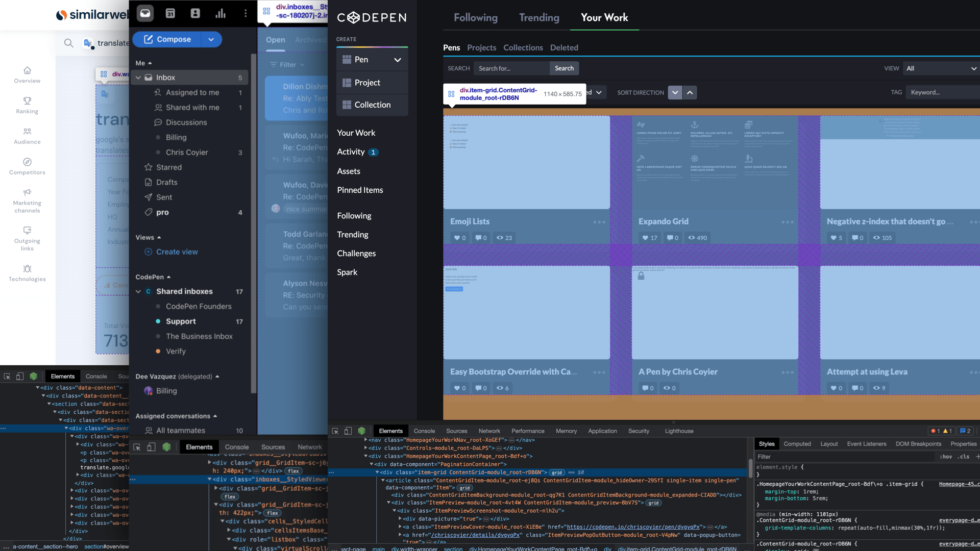Open the VIEW All dropdown
980x551 pixels.
tap(941, 68)
